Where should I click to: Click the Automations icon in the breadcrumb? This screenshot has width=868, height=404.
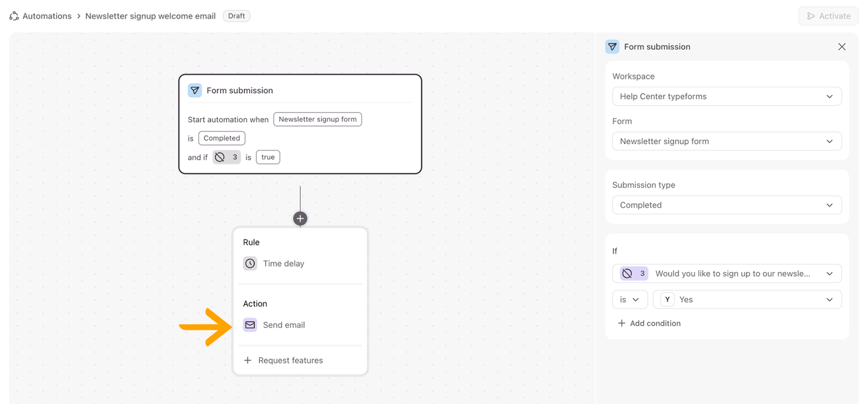(x=14, y=16)
